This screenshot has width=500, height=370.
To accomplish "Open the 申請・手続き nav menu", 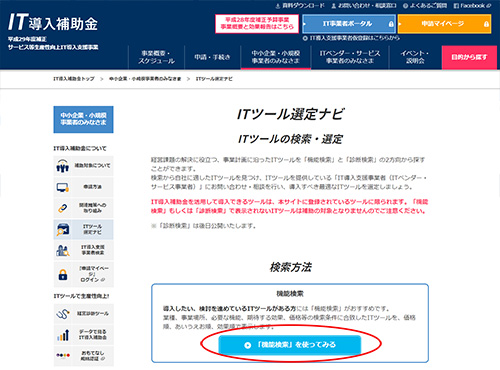I will 212,57.
